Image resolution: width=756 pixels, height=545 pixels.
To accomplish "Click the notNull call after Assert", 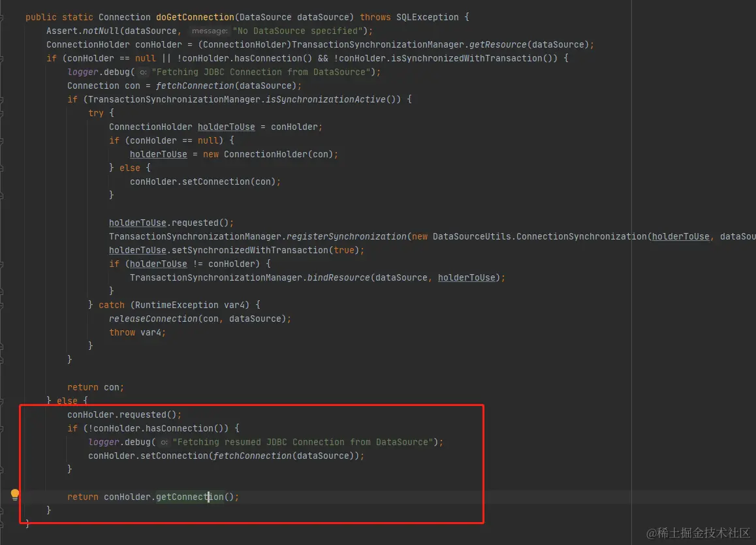I will (x=101, y=31).
